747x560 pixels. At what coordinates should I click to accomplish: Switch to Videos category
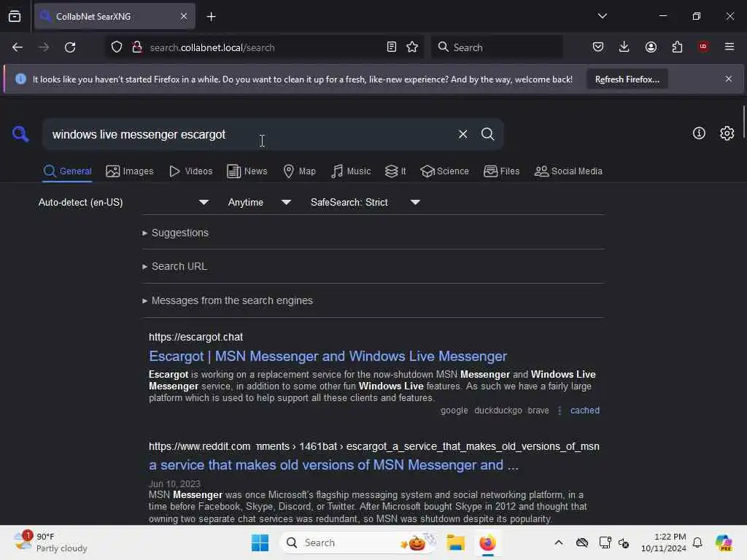[191, 171]
